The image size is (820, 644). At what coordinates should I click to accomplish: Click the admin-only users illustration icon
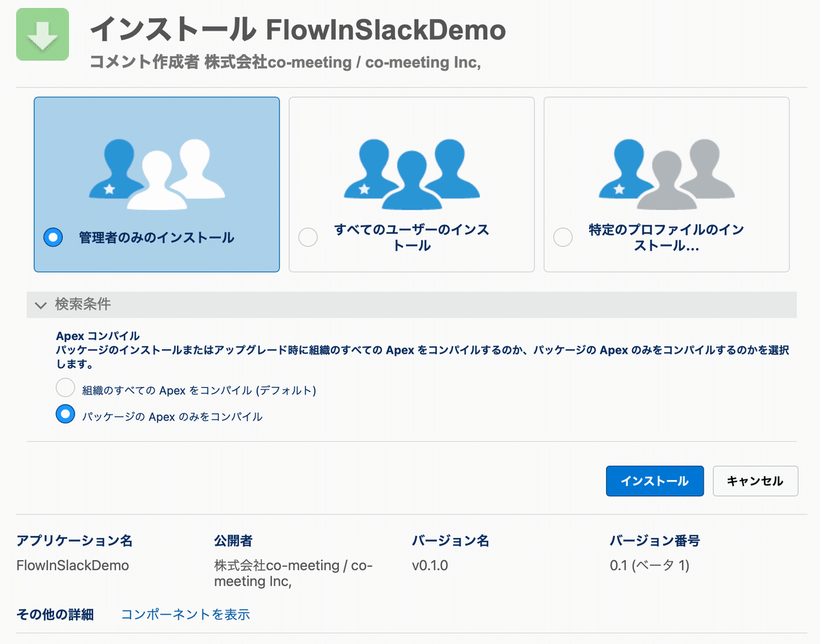157,174
